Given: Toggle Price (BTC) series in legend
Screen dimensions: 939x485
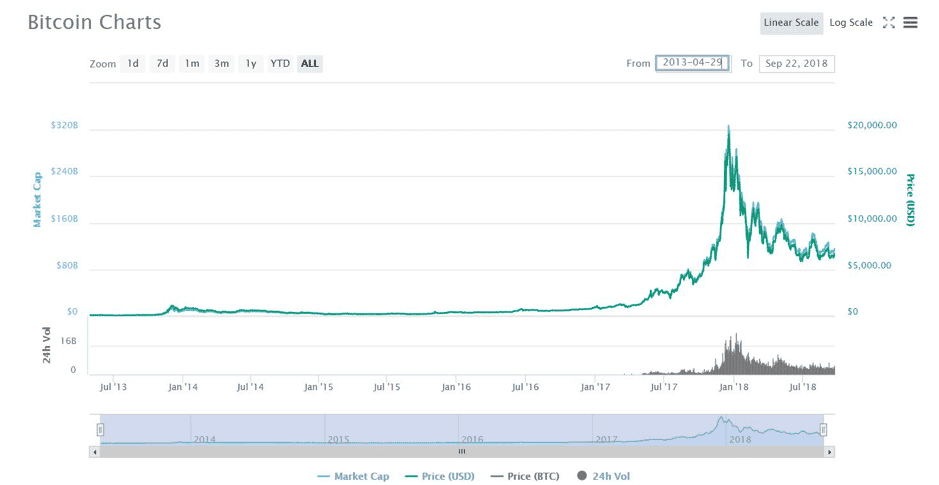Looking at the screenshot, I should pyautogui.click(x=525, y=477).
